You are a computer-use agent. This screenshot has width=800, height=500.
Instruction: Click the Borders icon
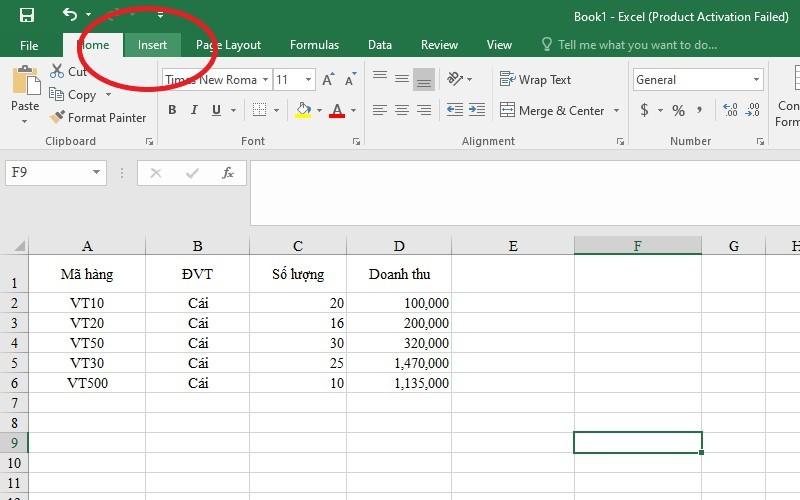tap(260, 110)
